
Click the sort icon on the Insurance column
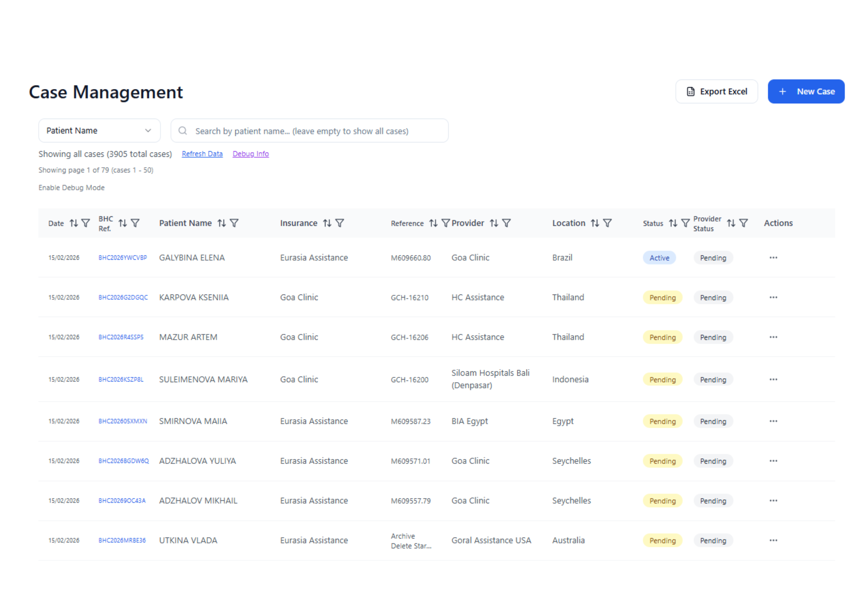[x=326, y=223]
